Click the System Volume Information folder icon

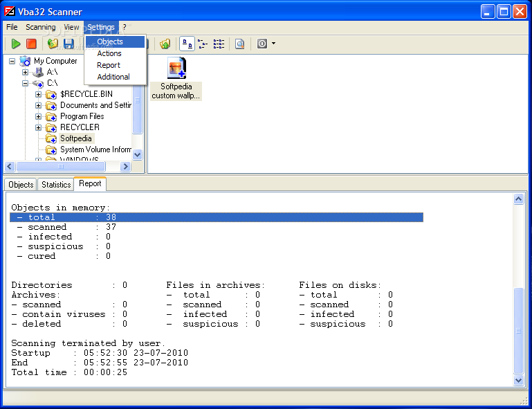[x=51, y=149]
